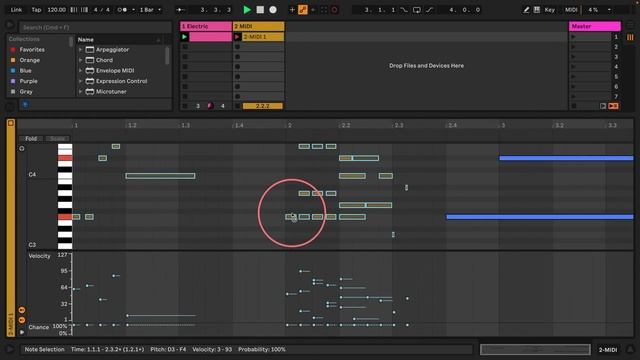Launch Master scene 1

pos(573,37)
